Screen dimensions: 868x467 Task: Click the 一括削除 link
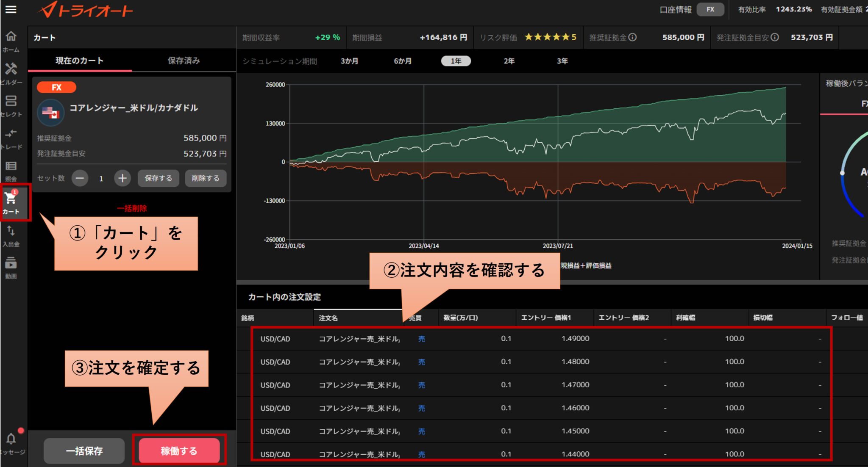[x=132, y=208]
